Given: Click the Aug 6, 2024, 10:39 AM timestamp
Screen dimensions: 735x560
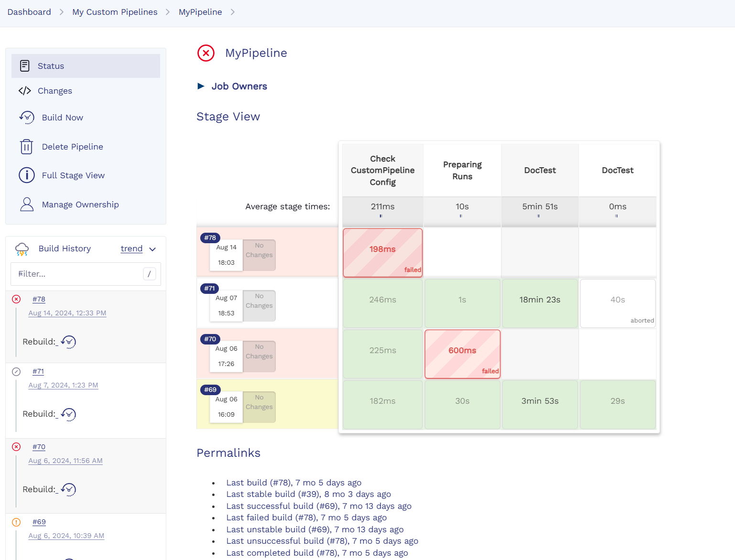Looking at the screenshot, I should 66,536.
